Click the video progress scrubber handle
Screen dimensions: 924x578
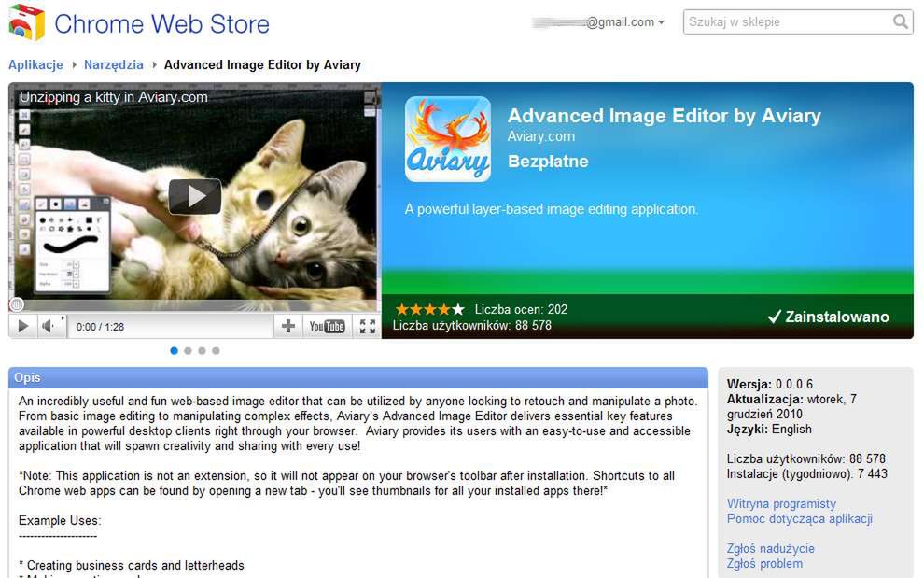pyautogui.click(x=17, y=304)
